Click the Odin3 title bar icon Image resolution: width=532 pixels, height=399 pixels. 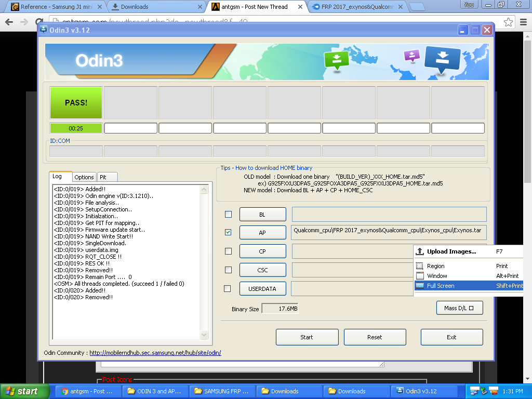[44, 30]
